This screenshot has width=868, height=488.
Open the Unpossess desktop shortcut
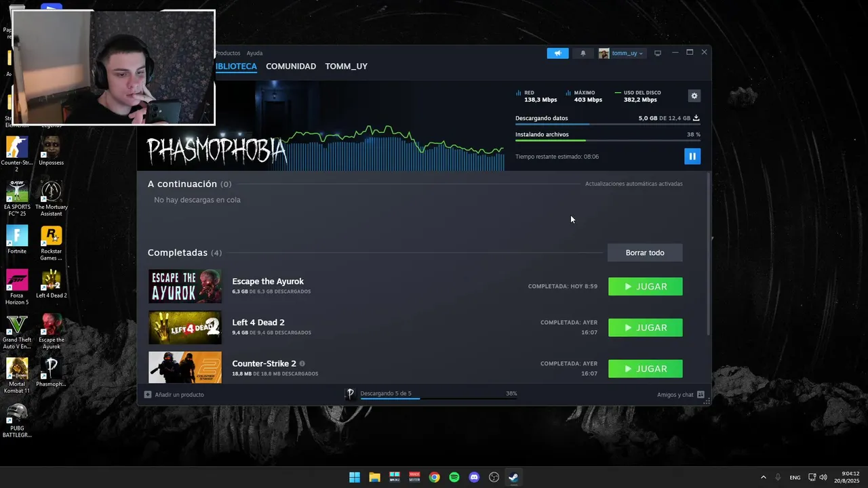coord(52,151)
